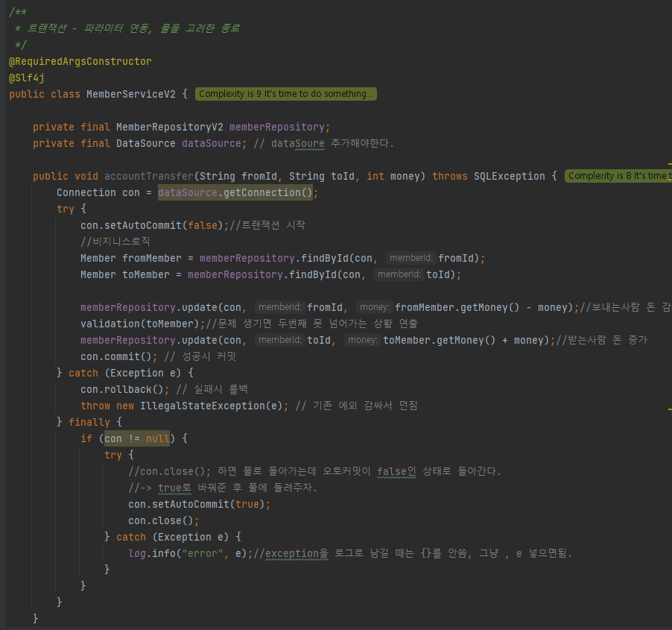Click the money hint before toMember.getMoney()
Screen dimensions: 672x630
[362, 340]
